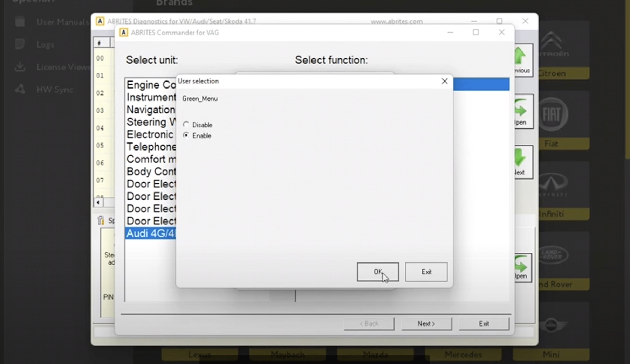Click left scroll arrow in diagnostics list
Viewport: 630px width, 364px height.
98,202
